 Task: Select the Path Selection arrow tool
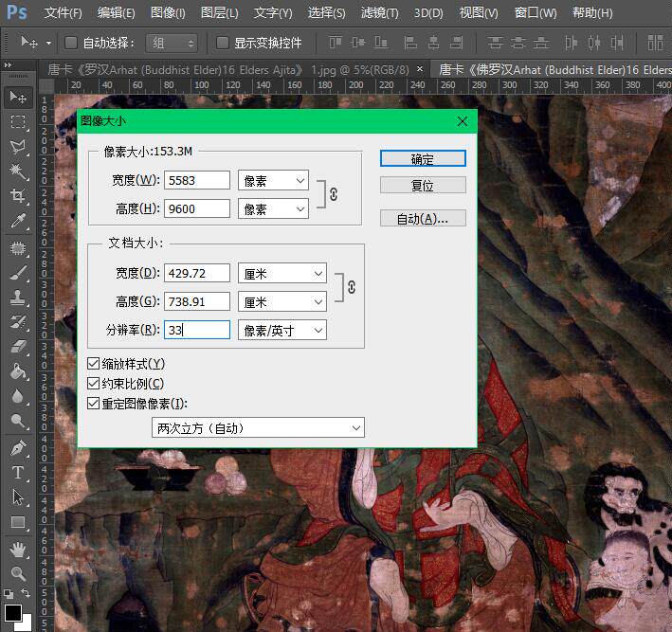pyautogui.click(x=18, y=497)
